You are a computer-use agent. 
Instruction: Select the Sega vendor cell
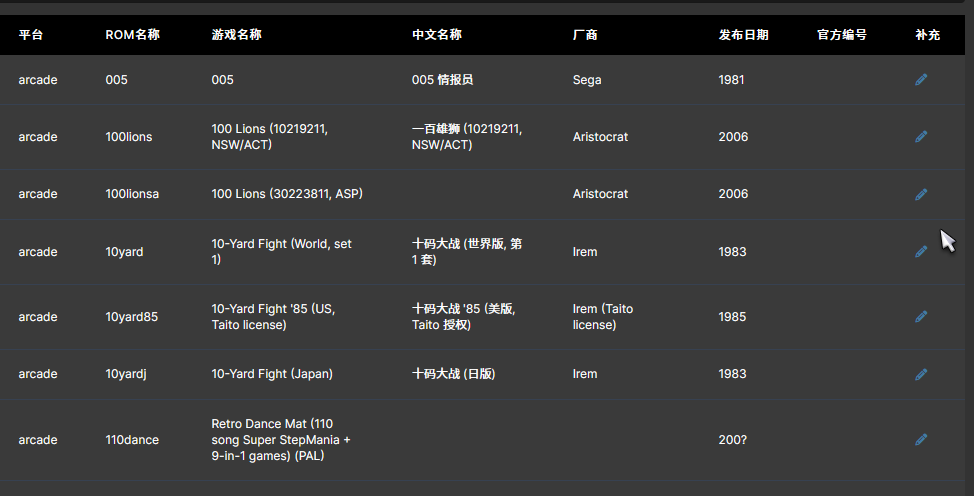tap(587, 80)
